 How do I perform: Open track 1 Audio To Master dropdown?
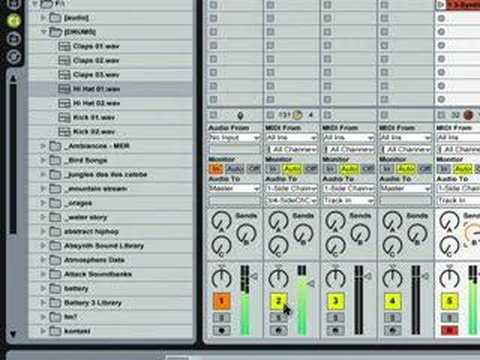pyautogui.click(x=234, y=189)
